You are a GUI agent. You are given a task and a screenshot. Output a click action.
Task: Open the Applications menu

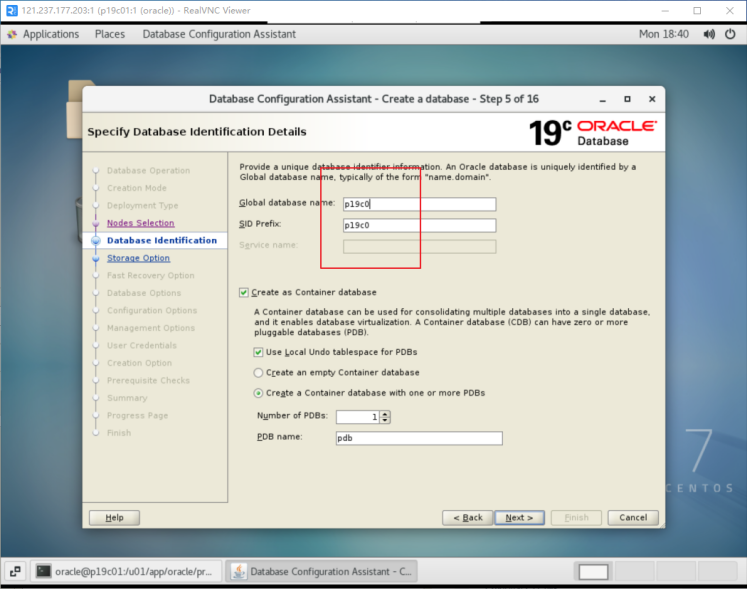point(51,34)
